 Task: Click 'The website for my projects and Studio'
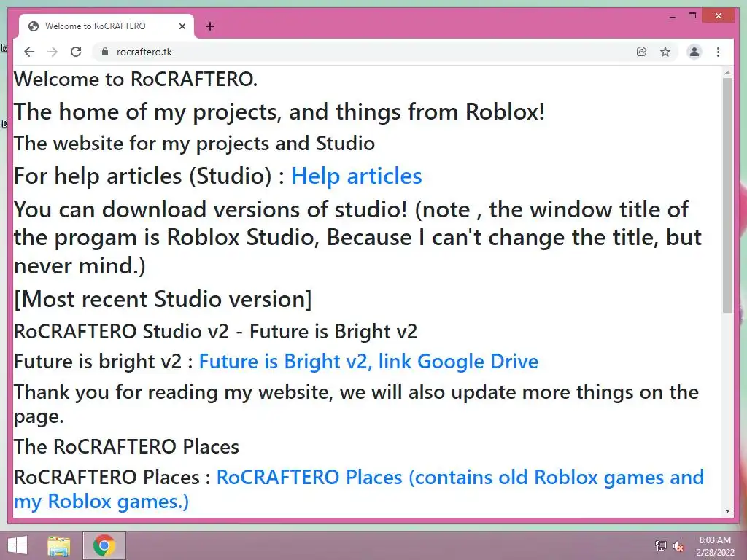tap(194, 144)
